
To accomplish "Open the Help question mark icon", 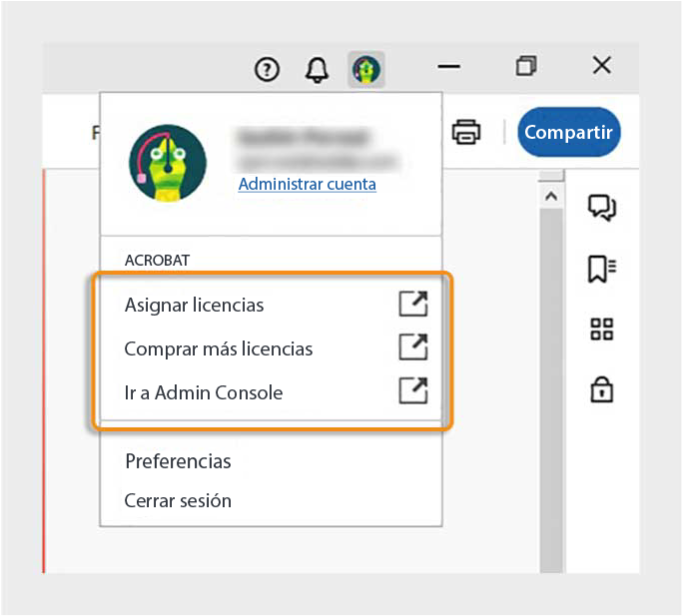I will (267, 69).
